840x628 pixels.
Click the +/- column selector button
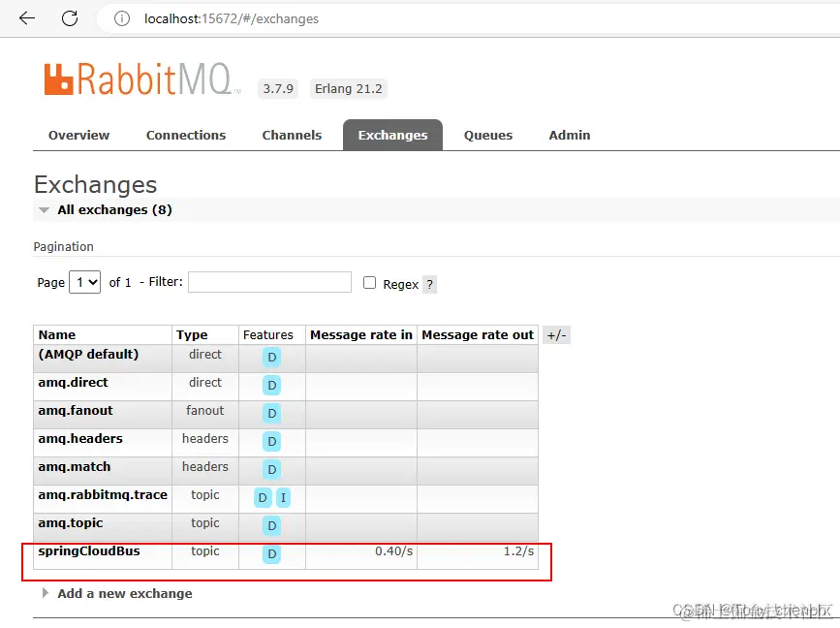coord(556,335)
